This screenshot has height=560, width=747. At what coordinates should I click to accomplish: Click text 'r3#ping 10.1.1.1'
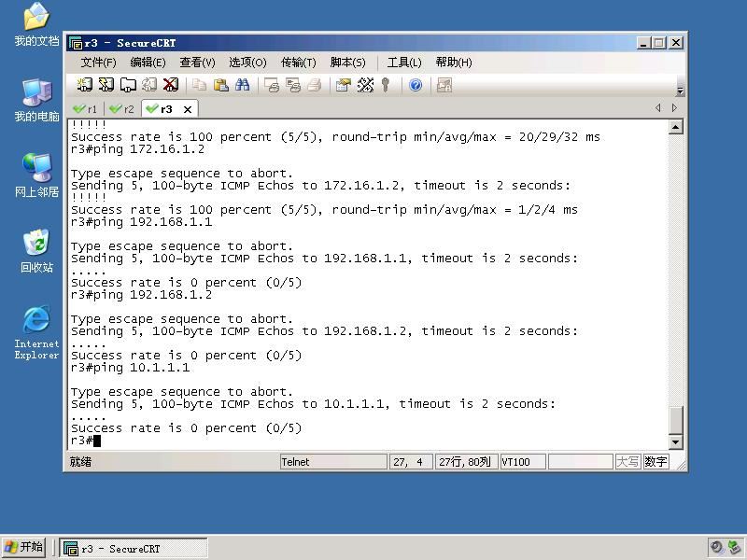130,368
